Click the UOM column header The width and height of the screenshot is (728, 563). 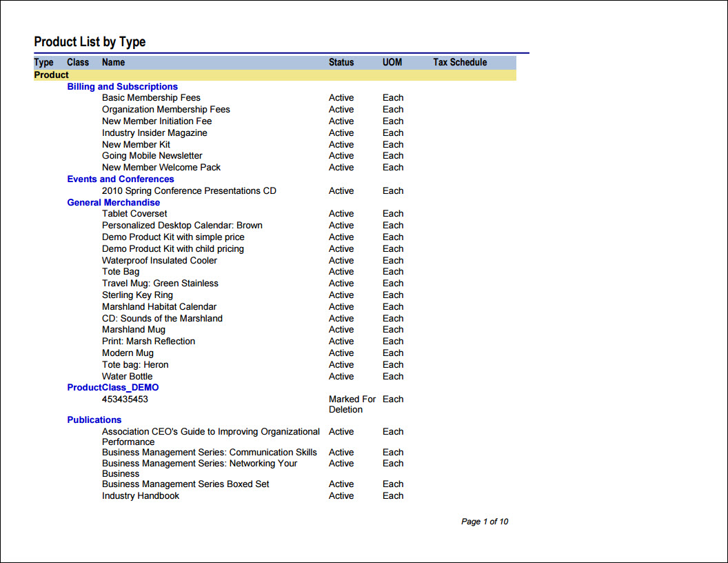pos(392,62)
